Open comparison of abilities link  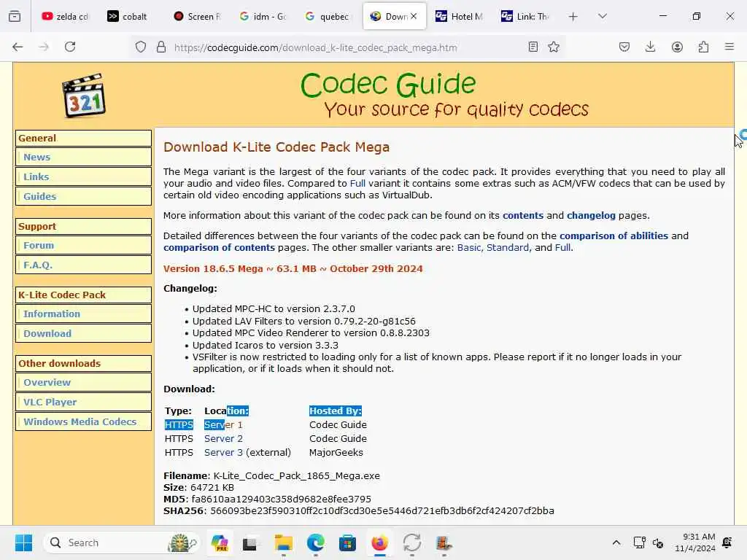[x=614, y=236]
